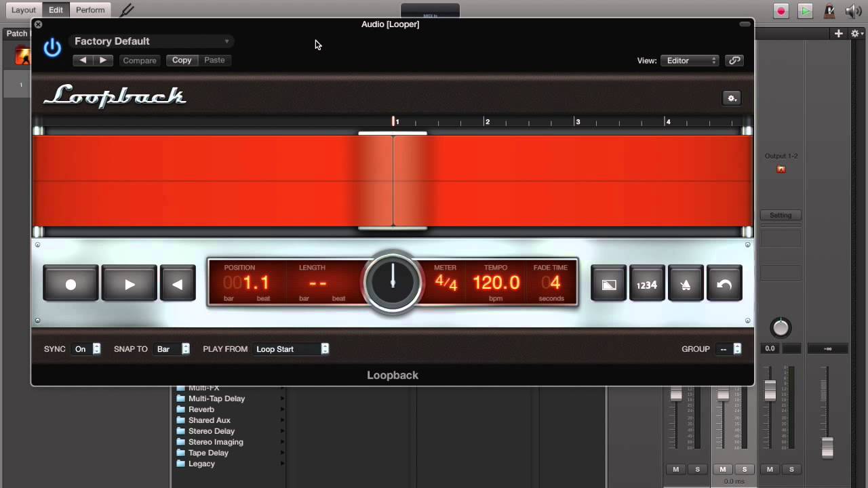
Task: Select the Multi-Tap Delay folder
Action: (216, 399)
